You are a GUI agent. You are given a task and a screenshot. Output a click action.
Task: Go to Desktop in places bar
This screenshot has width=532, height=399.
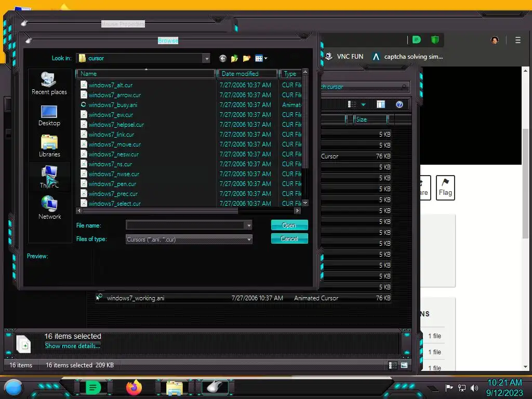coord(49,116)
